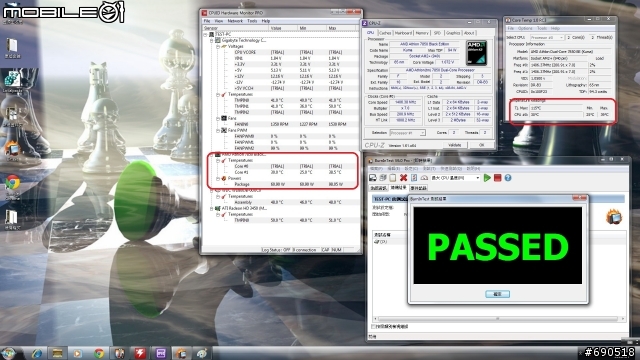Viewport: 640px width, 360px height.
Task: Switch to the SPD tab in CPU-Z
Action: point(437,33)
